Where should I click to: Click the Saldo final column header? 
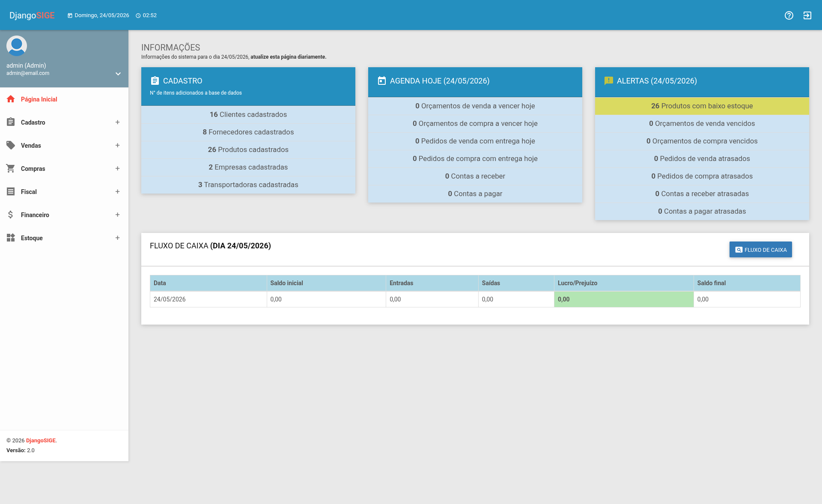pos(747,283)
